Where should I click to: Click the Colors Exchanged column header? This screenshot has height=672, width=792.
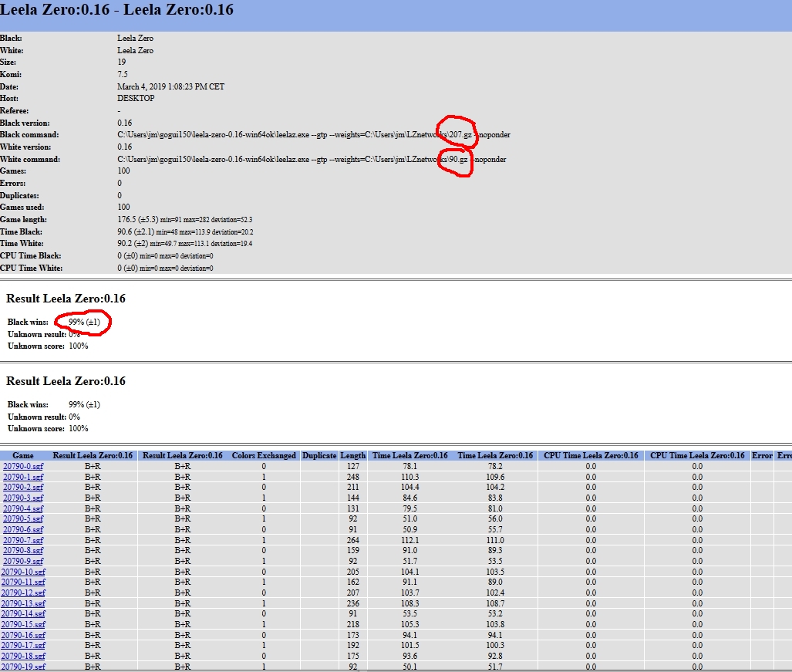[x=264, y=455]
